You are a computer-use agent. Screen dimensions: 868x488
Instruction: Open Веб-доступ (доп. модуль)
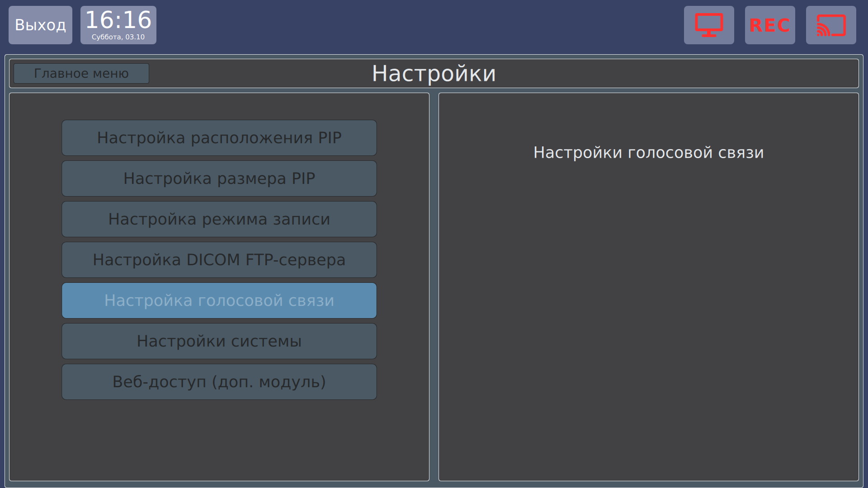(219, 382)
